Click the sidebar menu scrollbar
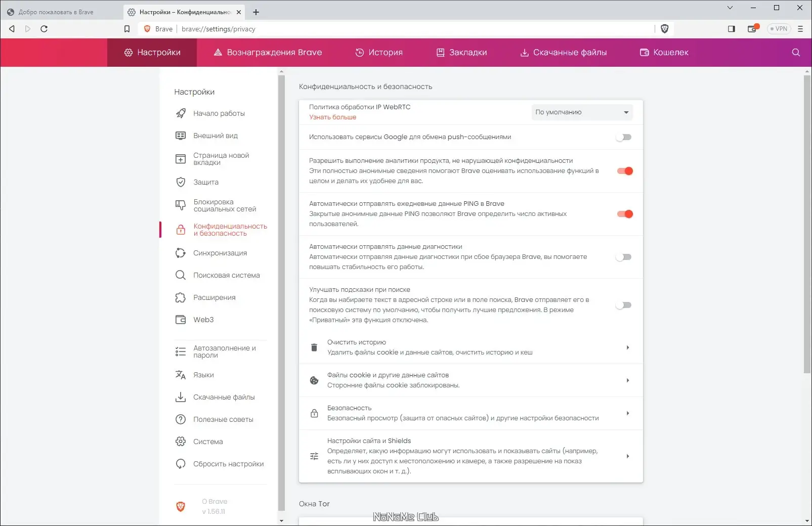 click(282, 293)
